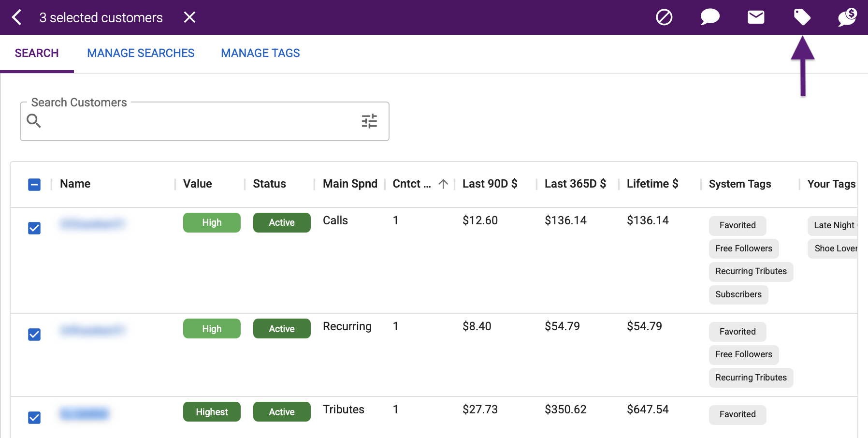Image resolution: width=868 pixels, height=438 pixels.
Task: Click the "$27.73" Last 90D value
Action: (480, 409)
